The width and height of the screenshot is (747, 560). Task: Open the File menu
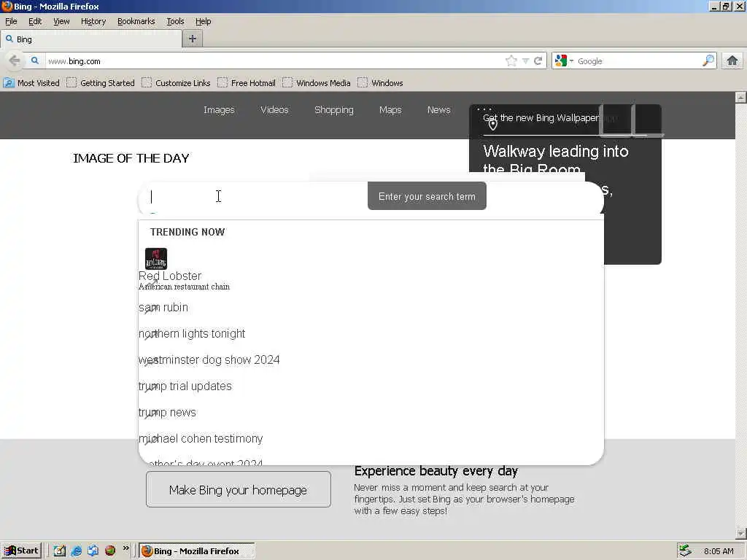pos(11,21)
